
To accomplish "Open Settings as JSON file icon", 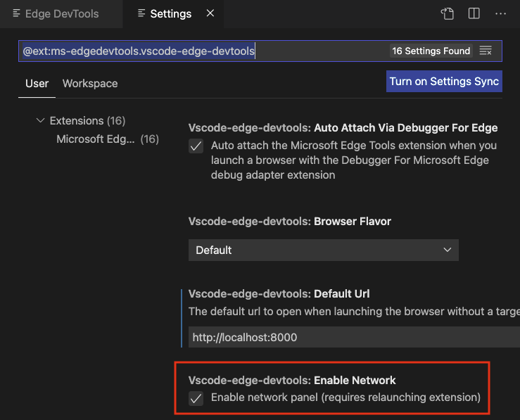I will [x=448, y=13].
